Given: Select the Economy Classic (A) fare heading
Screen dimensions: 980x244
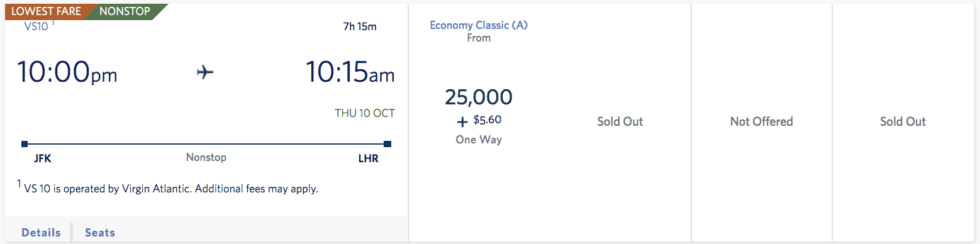Looking at the screenshot, I should click(479, 25).
